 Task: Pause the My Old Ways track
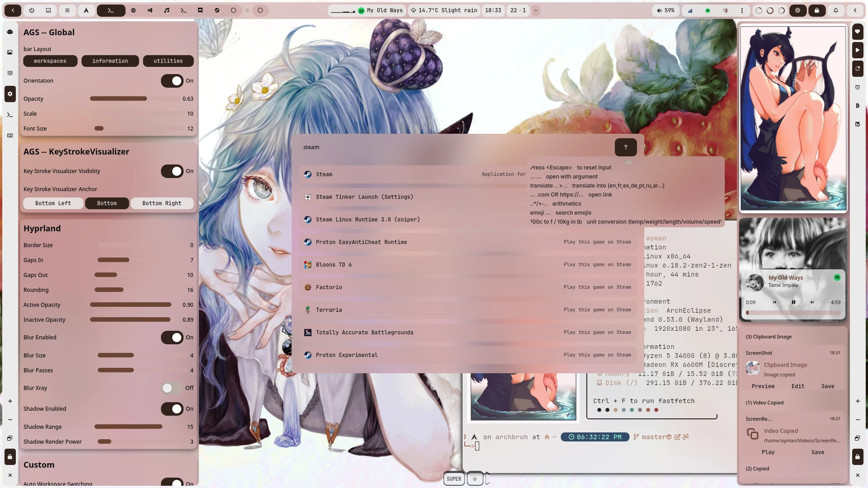click(793, 302)
